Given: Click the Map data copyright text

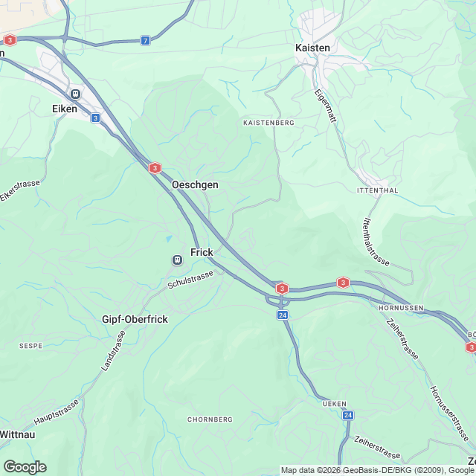Looking at the screenshot, I should [x=378, y=471].
